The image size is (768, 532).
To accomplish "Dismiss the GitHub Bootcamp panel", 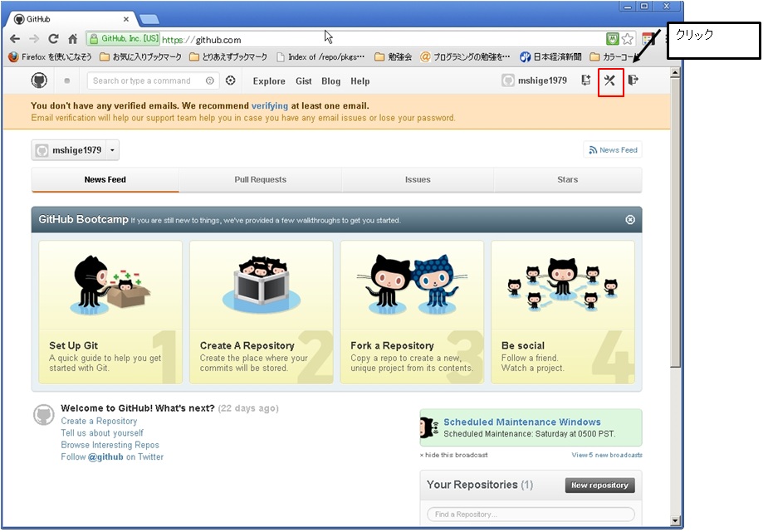I will click(630, 220).
